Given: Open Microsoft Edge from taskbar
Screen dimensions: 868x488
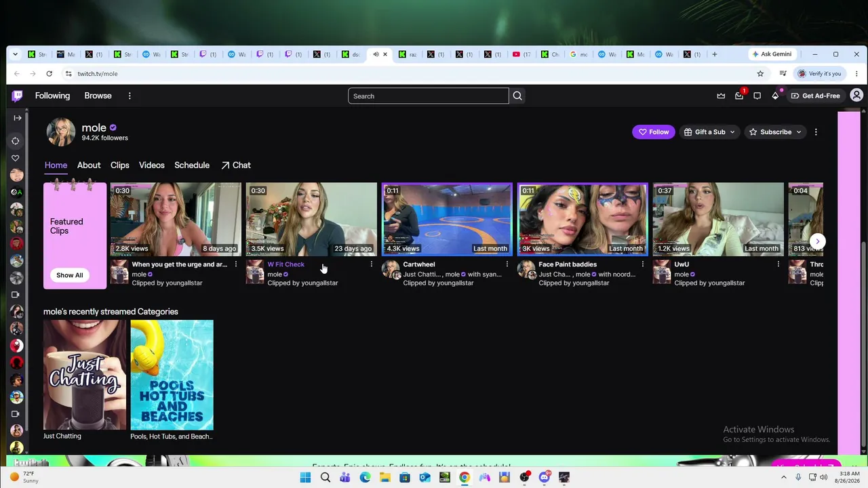Looking at the screenshot, I should 365,477.
